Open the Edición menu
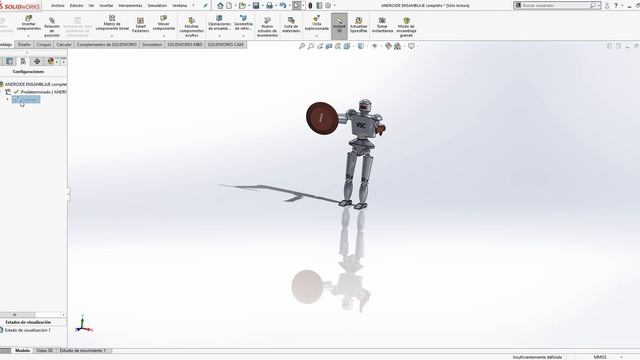This screenshot has height=360, width=640. click(x=76, y=6)
